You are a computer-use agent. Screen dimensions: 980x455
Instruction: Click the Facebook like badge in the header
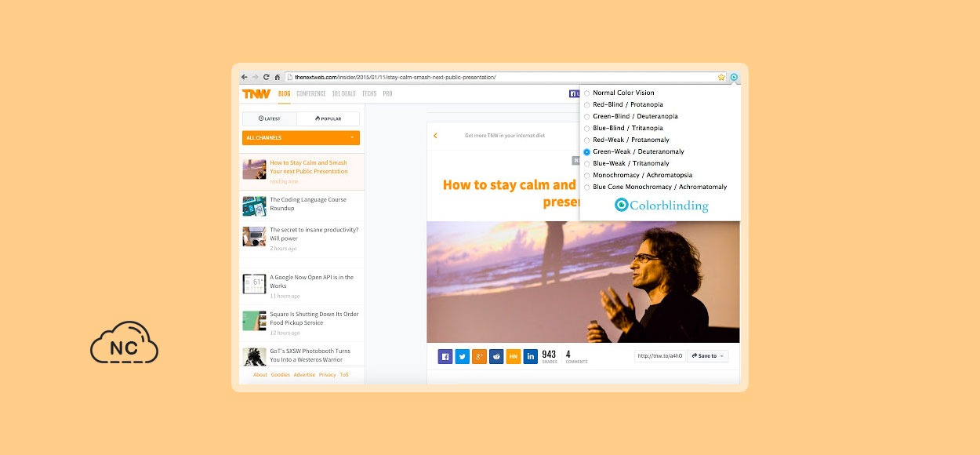[575, 94]
